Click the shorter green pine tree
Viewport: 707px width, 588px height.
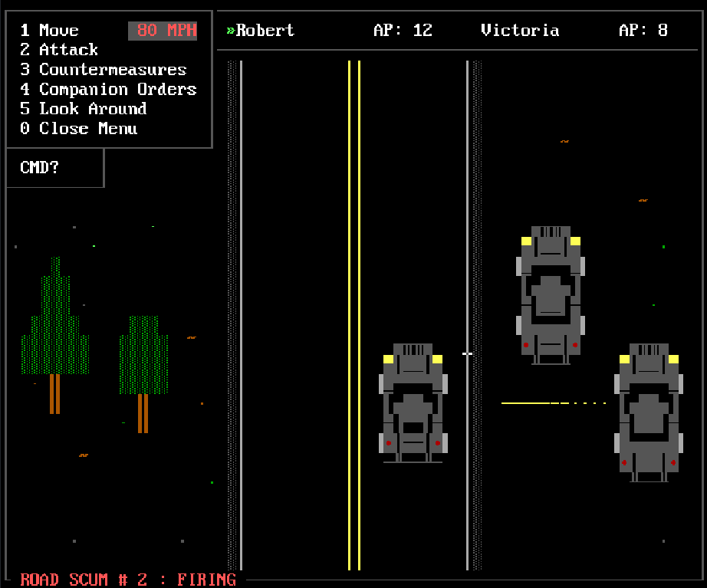pos(143,374)
